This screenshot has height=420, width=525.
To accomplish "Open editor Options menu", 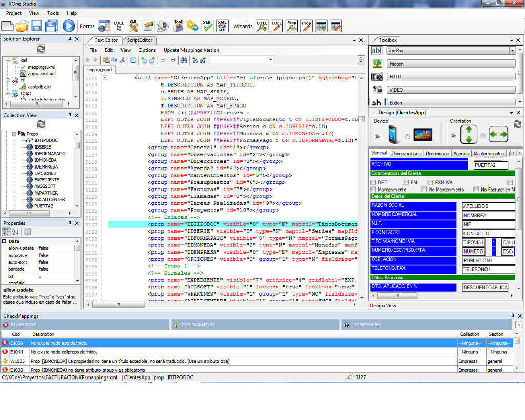I will (147, 50).
